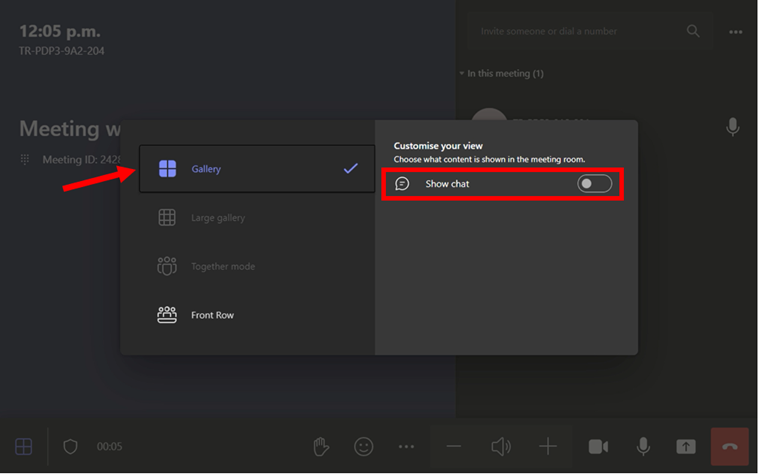Viewport: 759px width, 474px height.
Task: Share content using the share tray icon
Action: 686,446
